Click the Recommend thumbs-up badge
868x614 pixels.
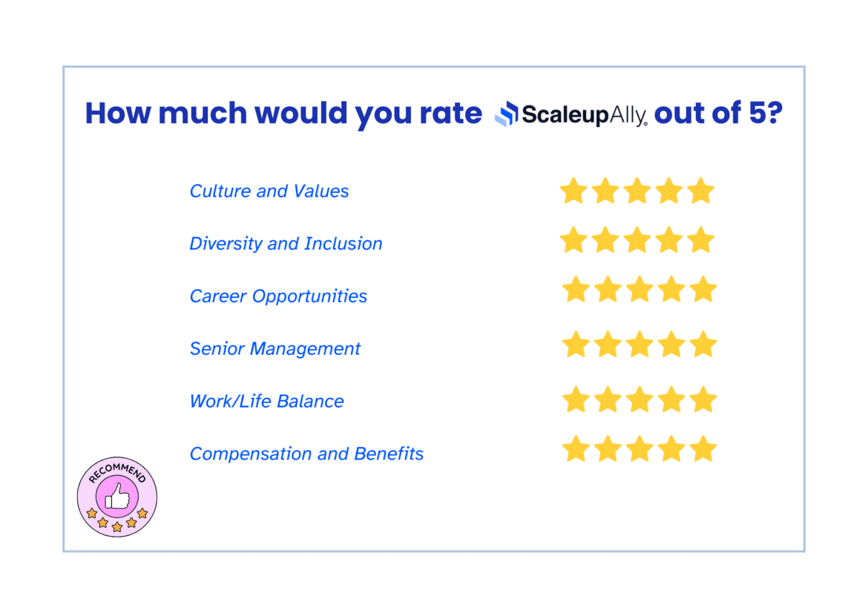(116, 497)
